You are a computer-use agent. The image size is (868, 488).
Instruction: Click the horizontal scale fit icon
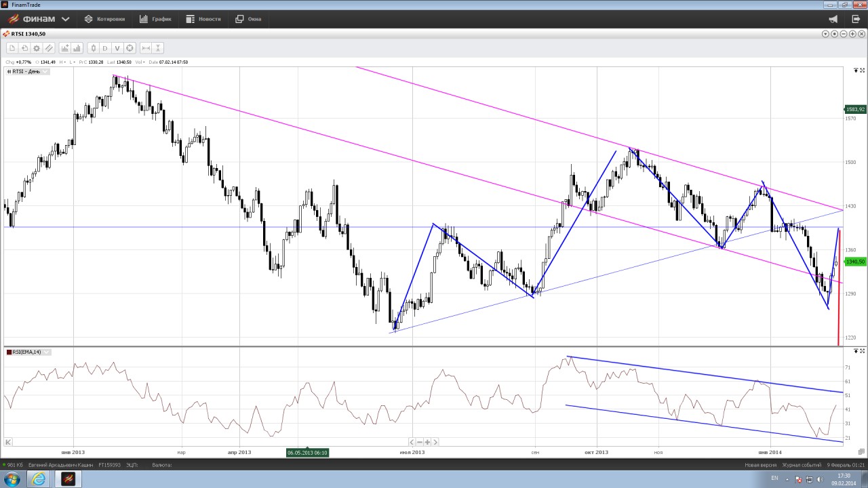point(146,48)
